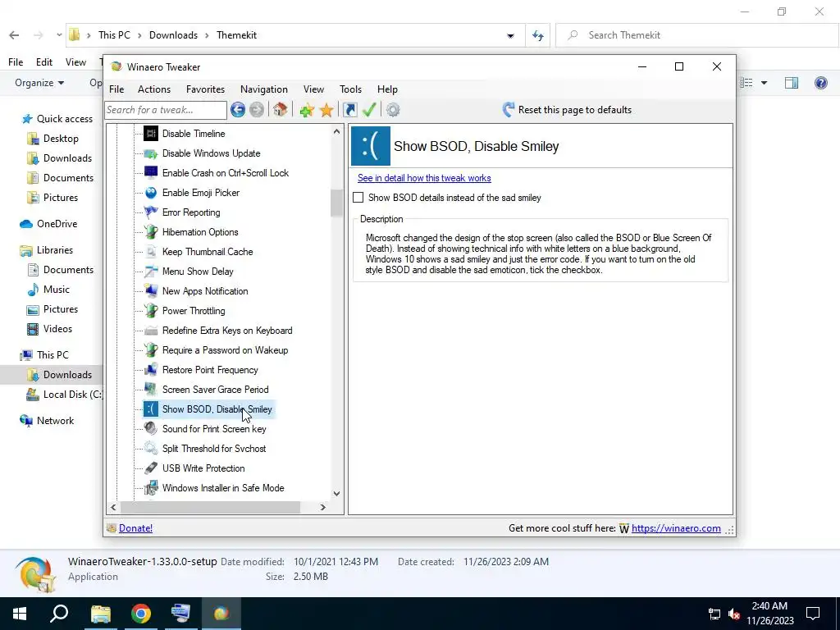The image size is (840, 630).
Task: Click the Donate! link
Action: [135, 528]
